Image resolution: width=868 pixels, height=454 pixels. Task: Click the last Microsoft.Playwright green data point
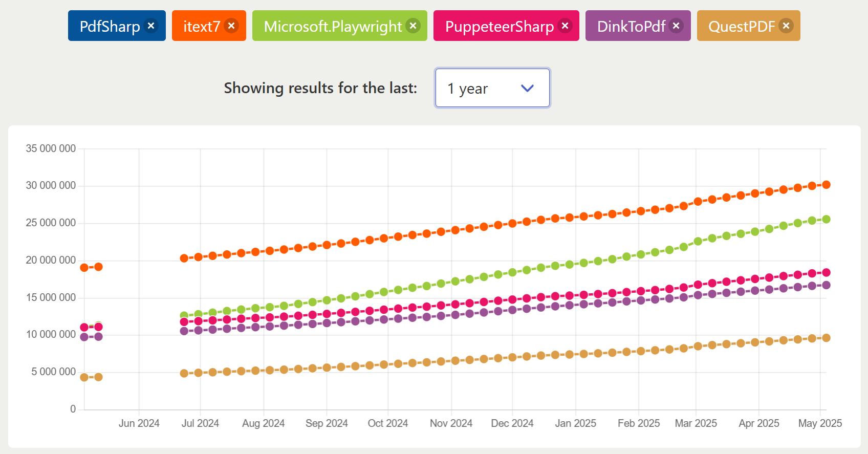(x=826, y=219)
